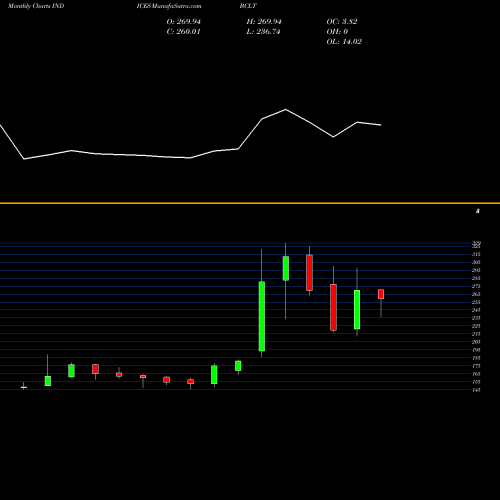
Task: Open the MunafaSutra.com watermark link
Action: (x=169, y=6)
